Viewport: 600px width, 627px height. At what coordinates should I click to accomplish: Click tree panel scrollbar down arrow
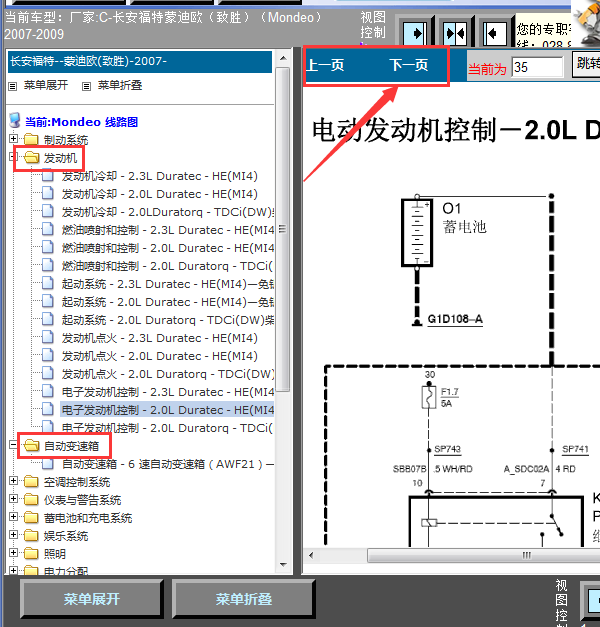(x=283, y=565)
